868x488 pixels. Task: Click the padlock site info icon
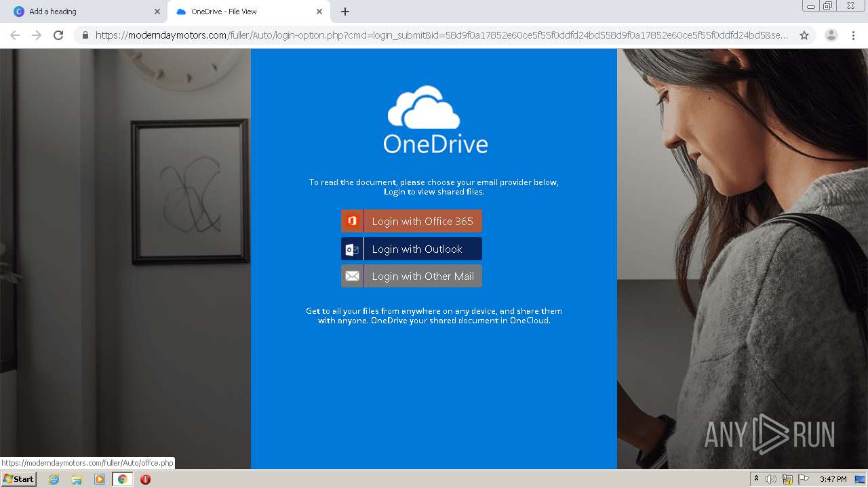pyautogui.click(x=85, y=35)
